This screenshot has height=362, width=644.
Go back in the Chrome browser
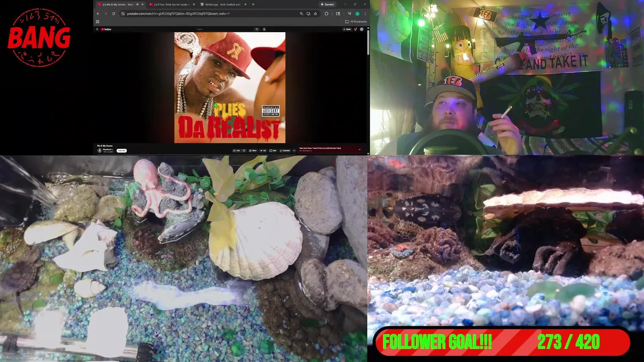98,14
